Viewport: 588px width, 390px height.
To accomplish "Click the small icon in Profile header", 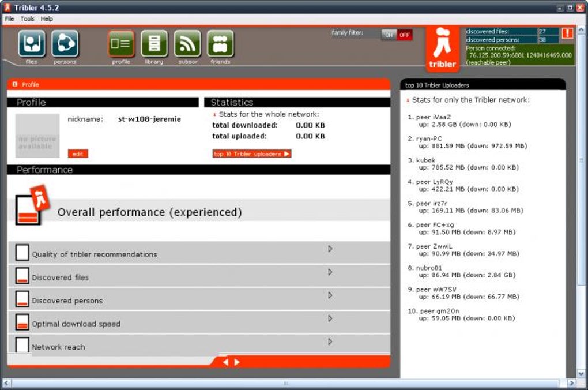I will (x=14, y=84).
